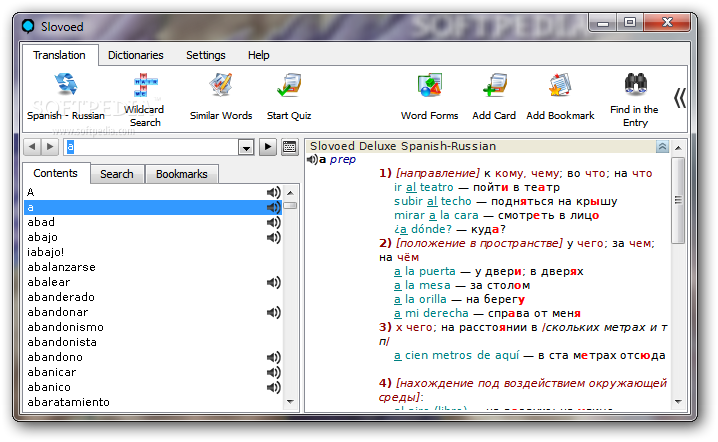The image size is (718, 442).
Task: Click the word search input field
Action: 151,147
